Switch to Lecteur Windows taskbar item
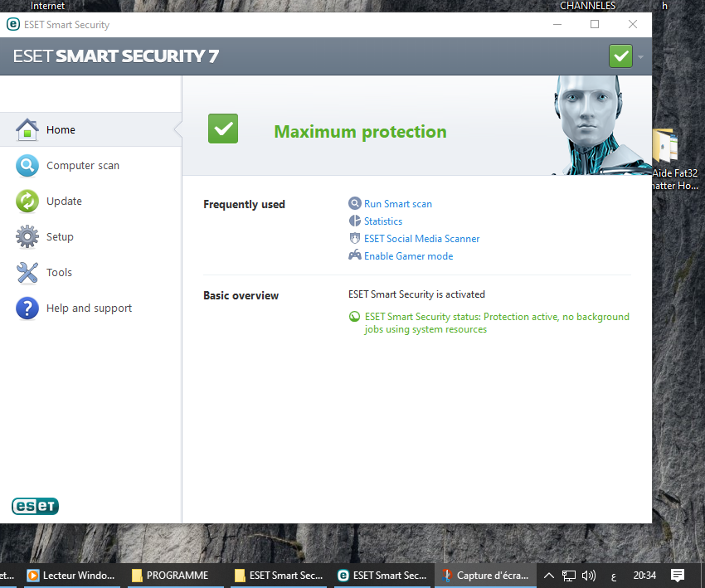 tap(72, 576)
